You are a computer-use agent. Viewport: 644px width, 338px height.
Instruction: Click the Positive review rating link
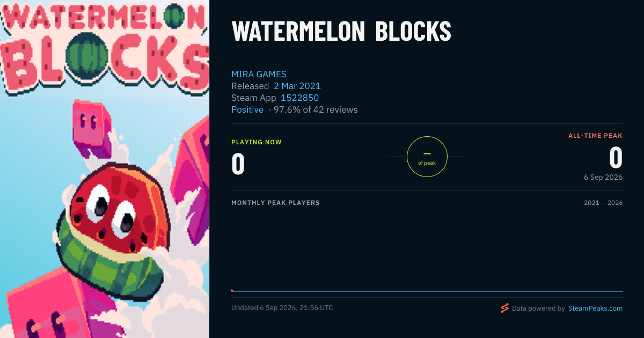tap(247, 109)
